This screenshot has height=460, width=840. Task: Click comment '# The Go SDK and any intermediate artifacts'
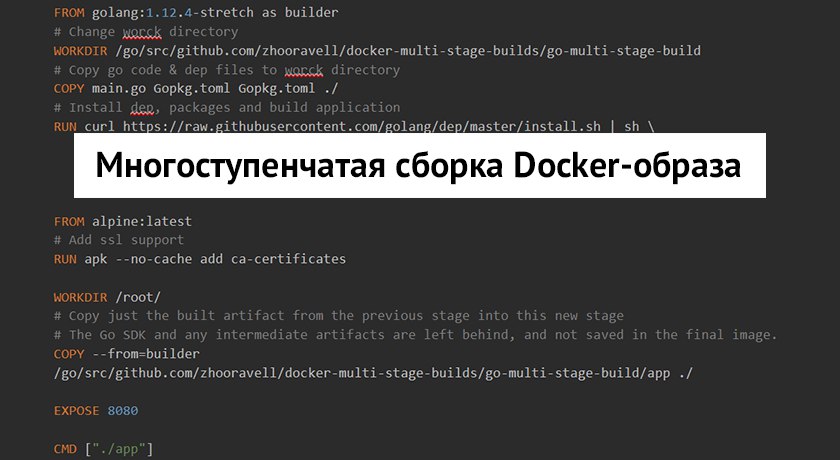(x=416, y=335)
